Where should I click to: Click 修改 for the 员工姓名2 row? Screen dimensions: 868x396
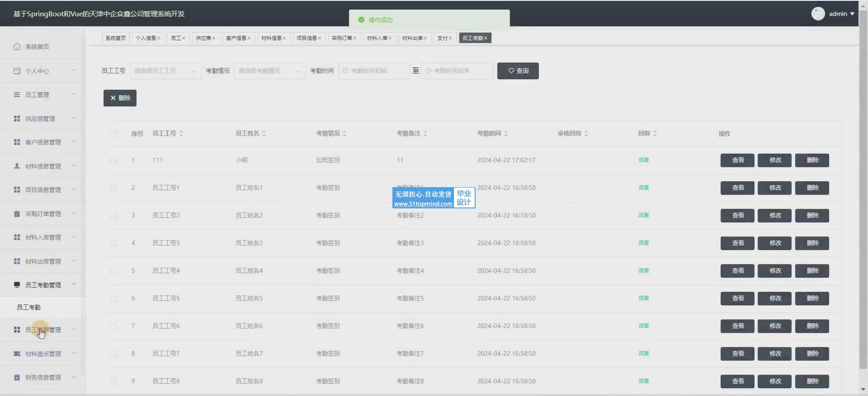point(775,216)
